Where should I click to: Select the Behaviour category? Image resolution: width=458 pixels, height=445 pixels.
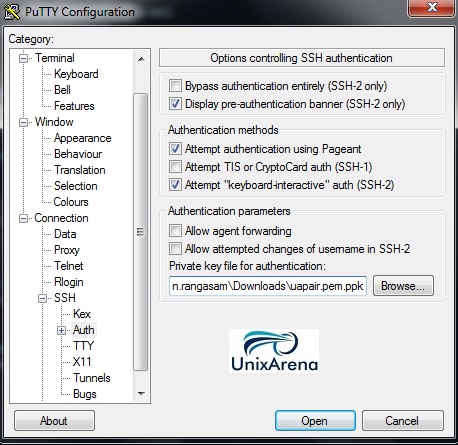78,154
